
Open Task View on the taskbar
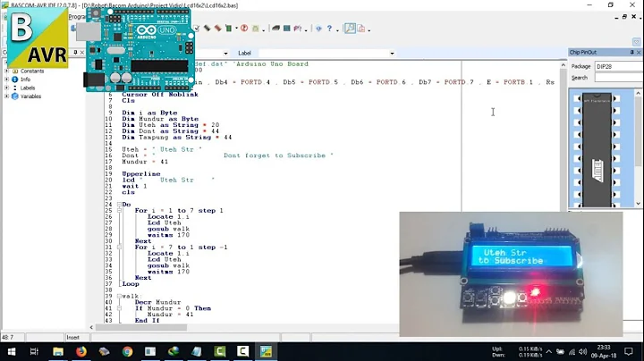coord(34,351)
